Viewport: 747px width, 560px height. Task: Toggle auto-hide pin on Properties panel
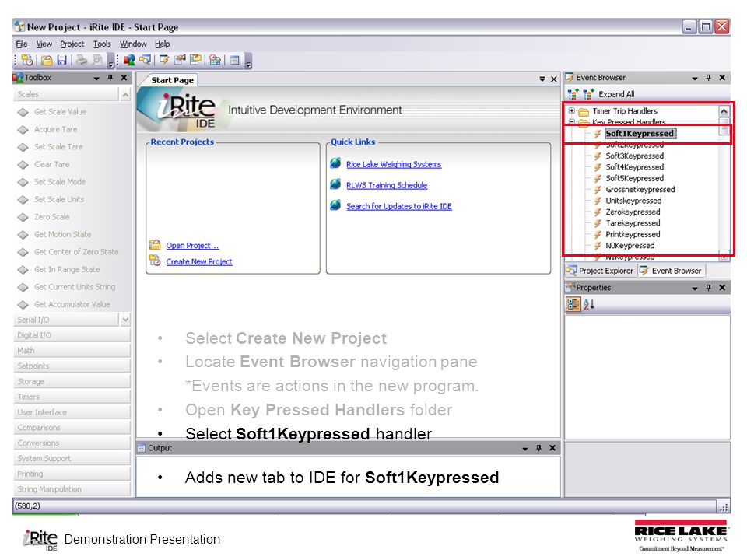708,288
